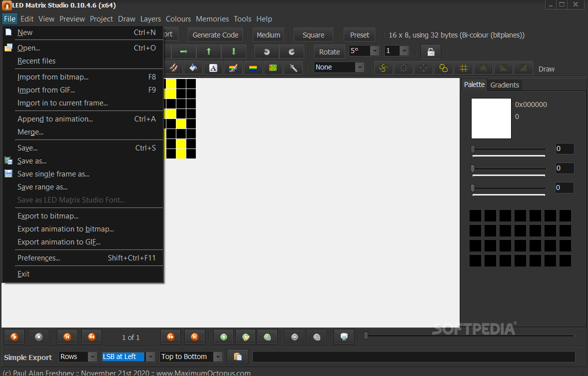
Task: Open Preferences... from File menu
Action: click(x=82, y=258)
